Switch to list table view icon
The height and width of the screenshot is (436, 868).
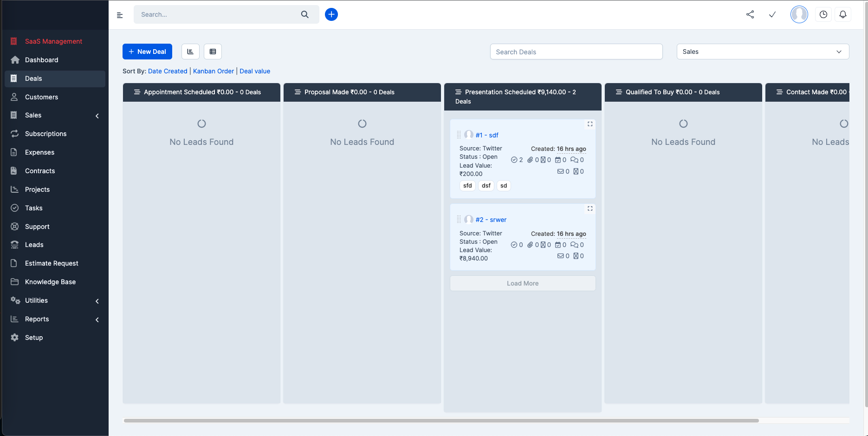(x=213, y=52)
